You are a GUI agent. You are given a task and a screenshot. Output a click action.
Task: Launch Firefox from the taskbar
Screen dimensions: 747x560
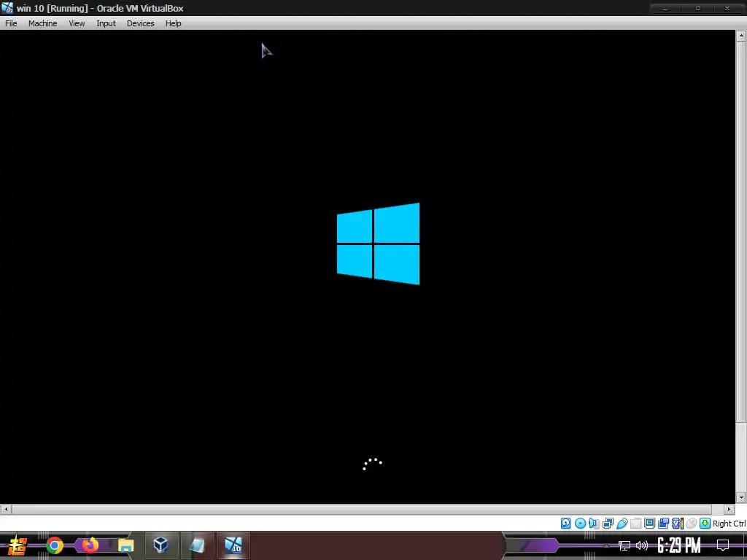click(x=90, y=545)
